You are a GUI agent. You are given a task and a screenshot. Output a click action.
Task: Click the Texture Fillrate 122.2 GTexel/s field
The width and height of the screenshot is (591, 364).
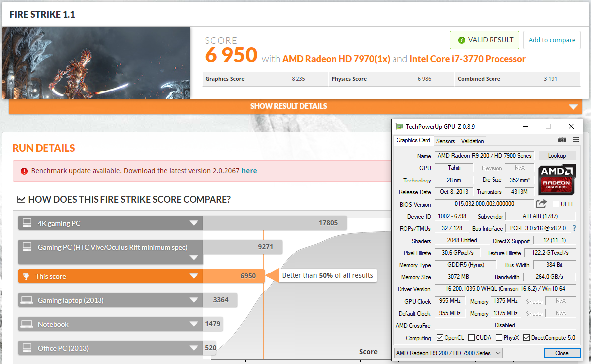tap(550, 253)
